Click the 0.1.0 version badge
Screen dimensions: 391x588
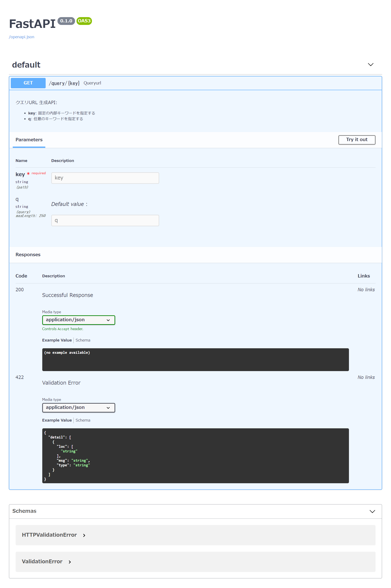tap(66, 21)
